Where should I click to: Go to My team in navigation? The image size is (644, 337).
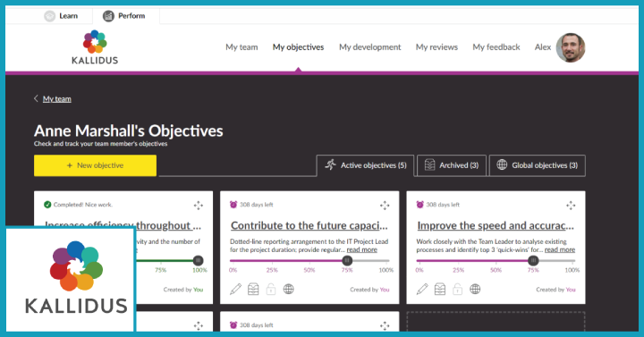pos(241,47)
